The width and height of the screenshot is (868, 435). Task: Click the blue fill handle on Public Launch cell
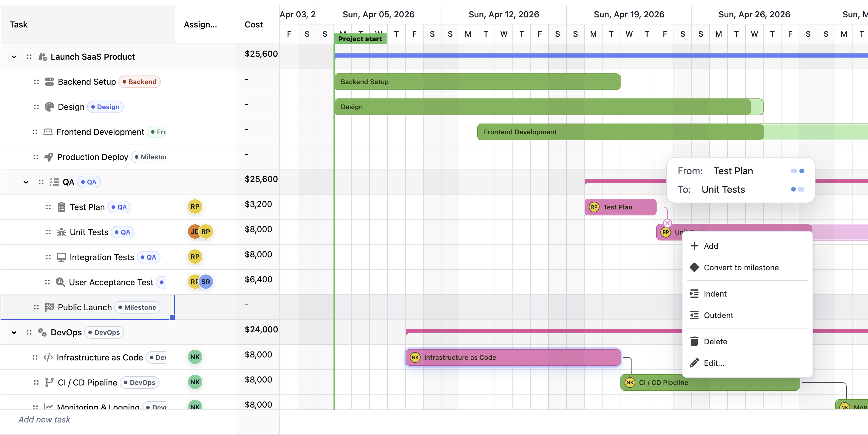[x=172, y=317]
